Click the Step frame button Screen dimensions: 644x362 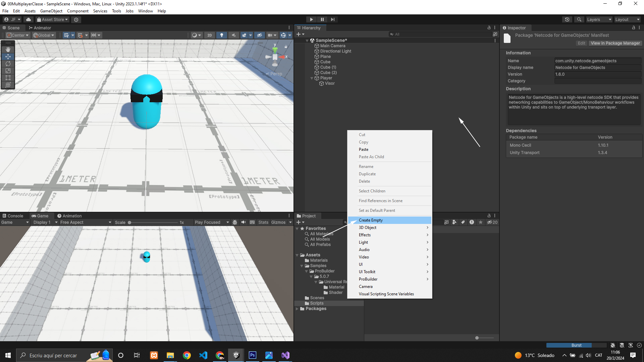332,19
